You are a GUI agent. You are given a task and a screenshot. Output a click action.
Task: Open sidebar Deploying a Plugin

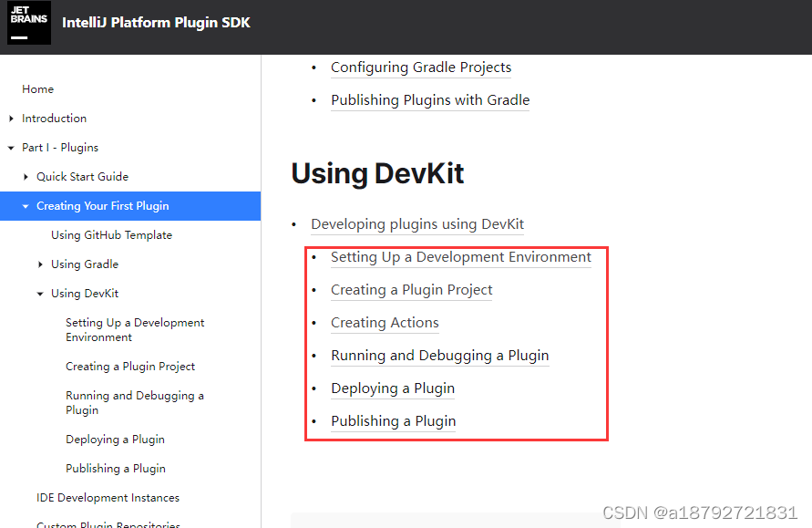coord(115,440)
